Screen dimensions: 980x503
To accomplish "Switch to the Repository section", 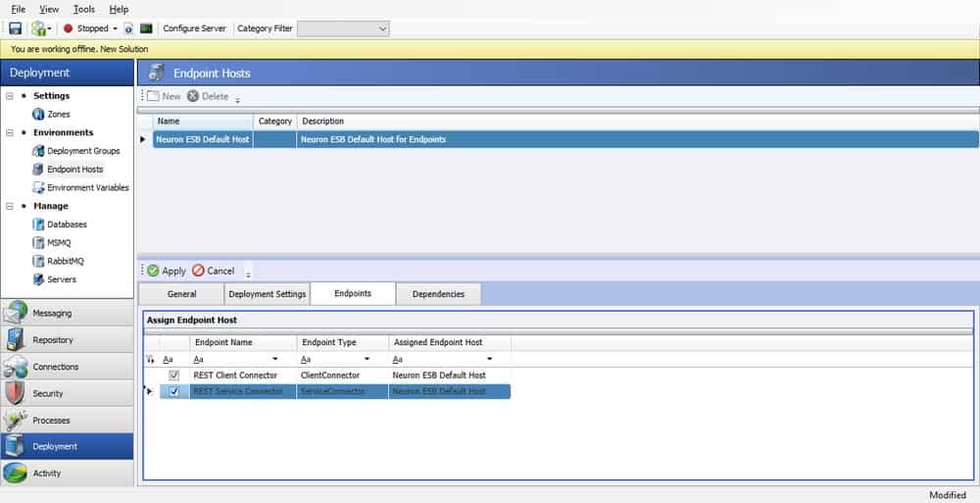I will click(x=67, y=339).
